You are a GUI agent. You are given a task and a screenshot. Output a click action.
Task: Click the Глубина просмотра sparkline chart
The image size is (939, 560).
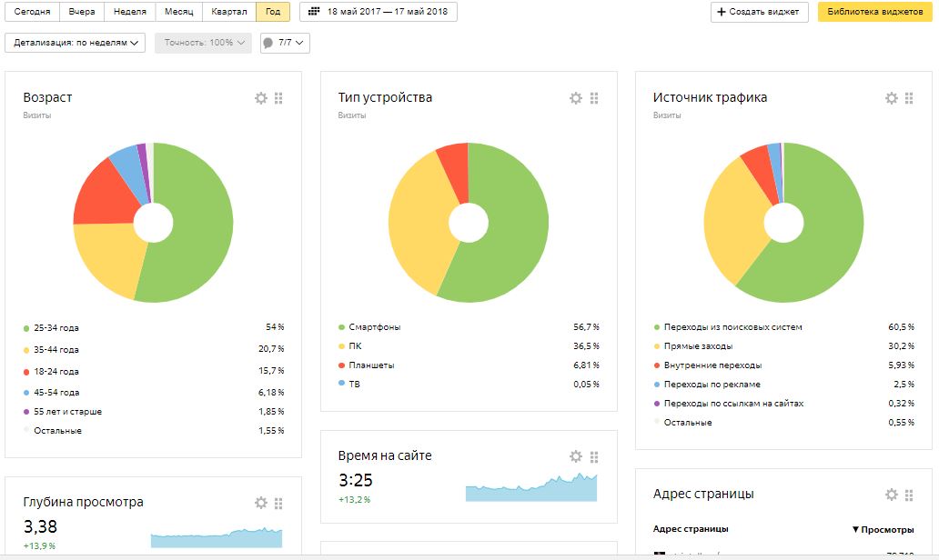217,537
